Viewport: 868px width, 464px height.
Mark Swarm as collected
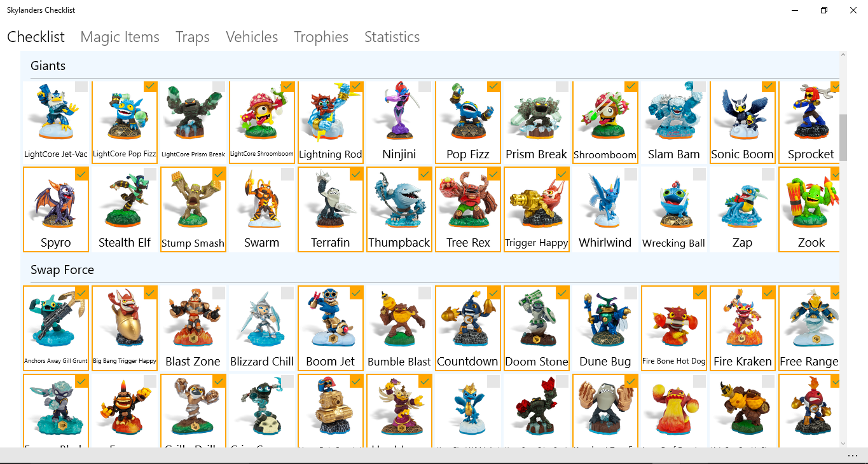coord(287,173)
